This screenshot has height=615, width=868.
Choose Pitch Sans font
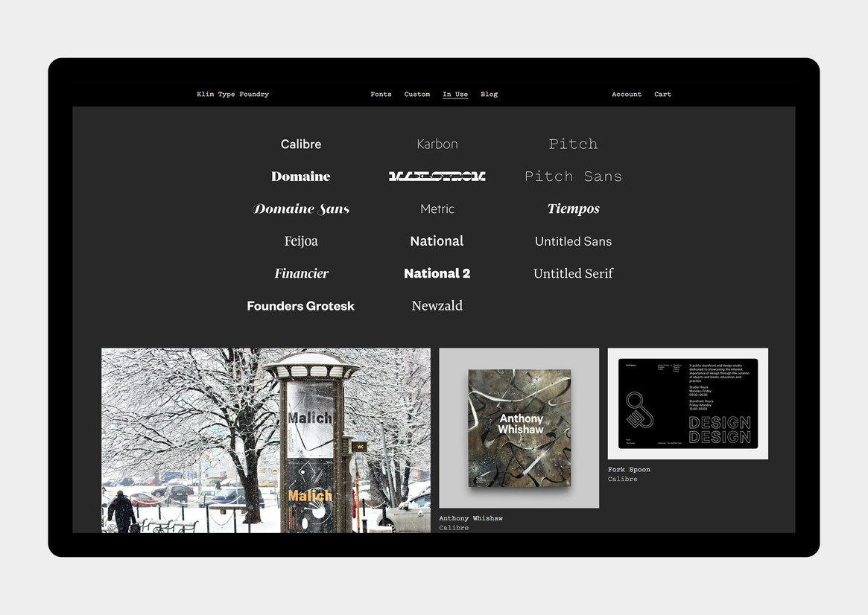tap(573, 176)
